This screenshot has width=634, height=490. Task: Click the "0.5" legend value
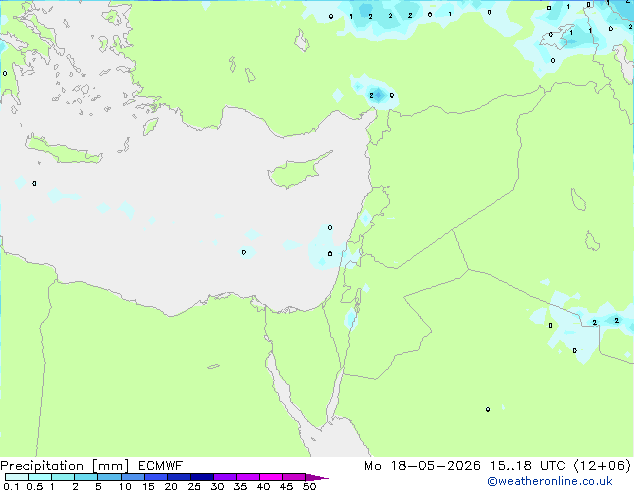click(35, 486)
